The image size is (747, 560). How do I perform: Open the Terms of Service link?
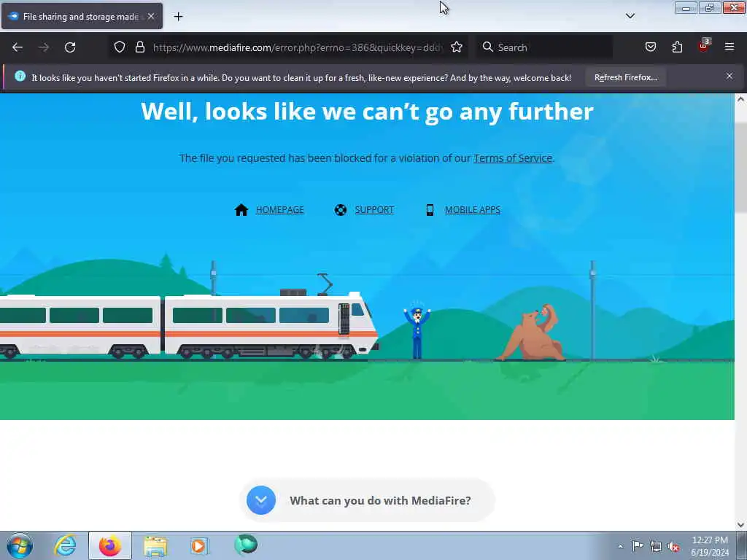[513, 158]
